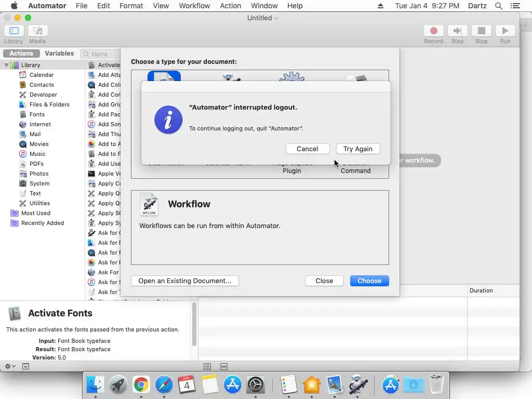
Task: Open Notes app in the Dock
Action: tap(209, 385)
